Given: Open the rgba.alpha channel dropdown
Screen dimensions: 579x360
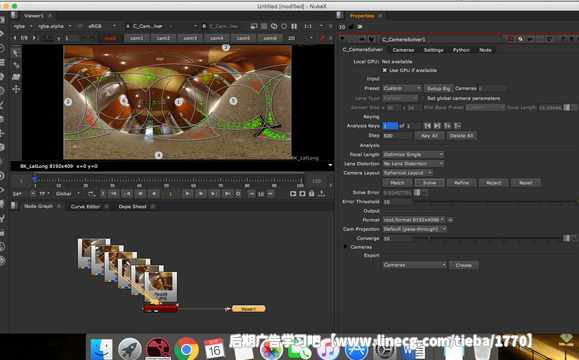Looking at the screenshot, I should click(x=55, y=26).
